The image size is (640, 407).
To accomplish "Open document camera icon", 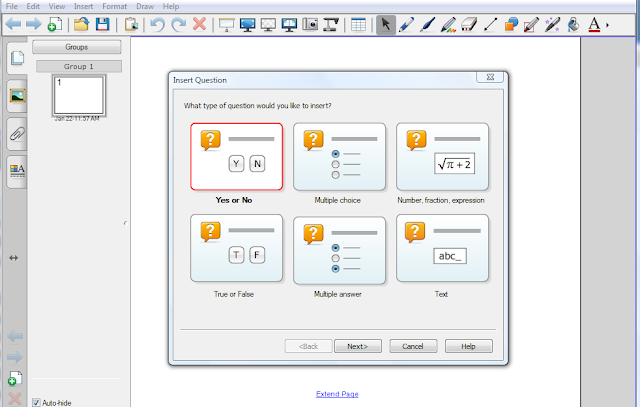I will coord(331,24).
